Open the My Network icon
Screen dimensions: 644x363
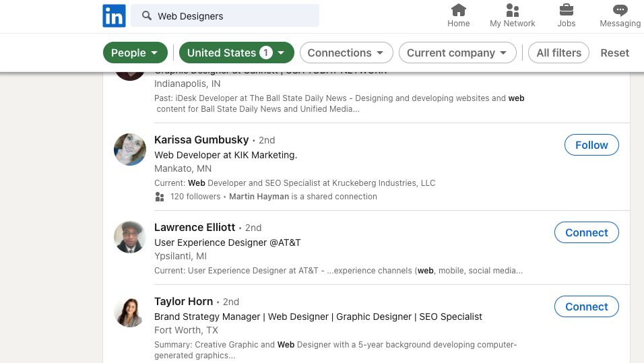512,10
